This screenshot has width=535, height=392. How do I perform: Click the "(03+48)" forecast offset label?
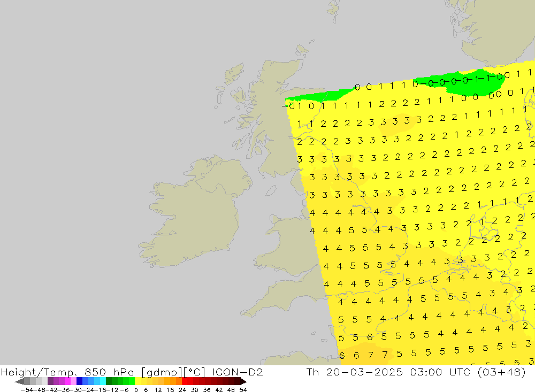tap(502, 372)
